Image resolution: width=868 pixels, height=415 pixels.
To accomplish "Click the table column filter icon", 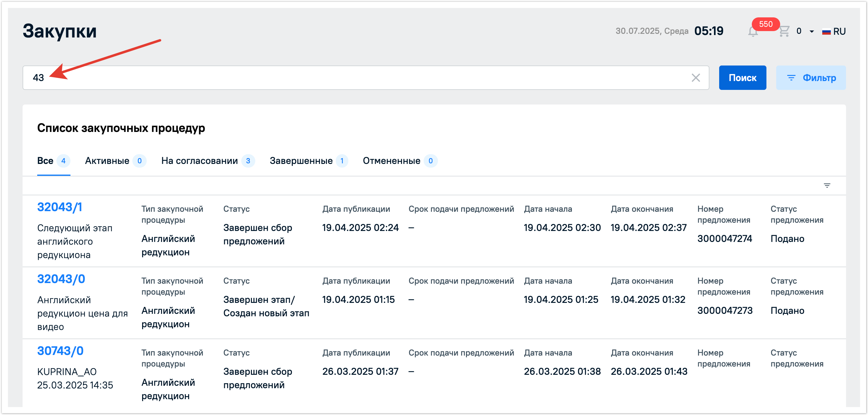I will tap(827, 186).
